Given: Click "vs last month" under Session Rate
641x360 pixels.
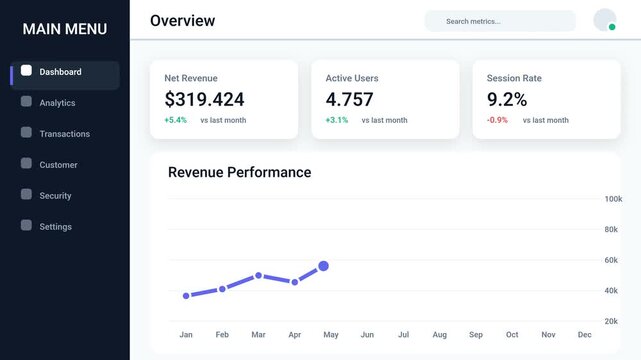Looking at the screenshot, I should [x=546, y=120].
